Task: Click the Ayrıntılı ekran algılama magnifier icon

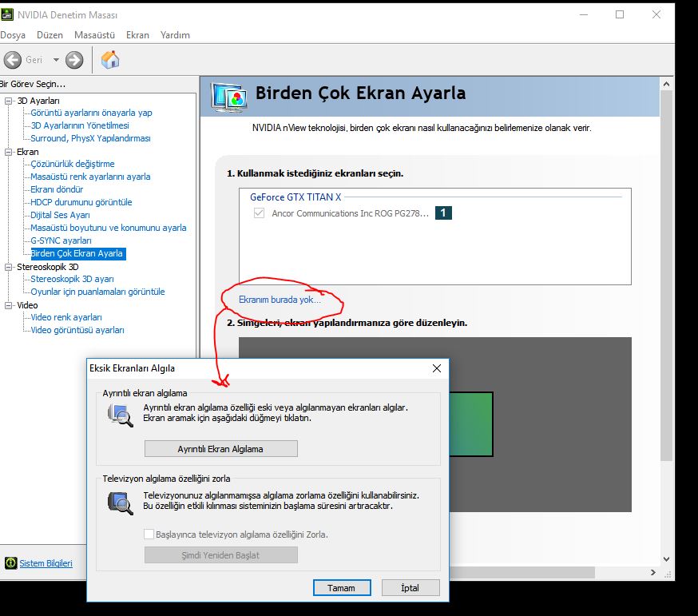Action: click(120, 415)
